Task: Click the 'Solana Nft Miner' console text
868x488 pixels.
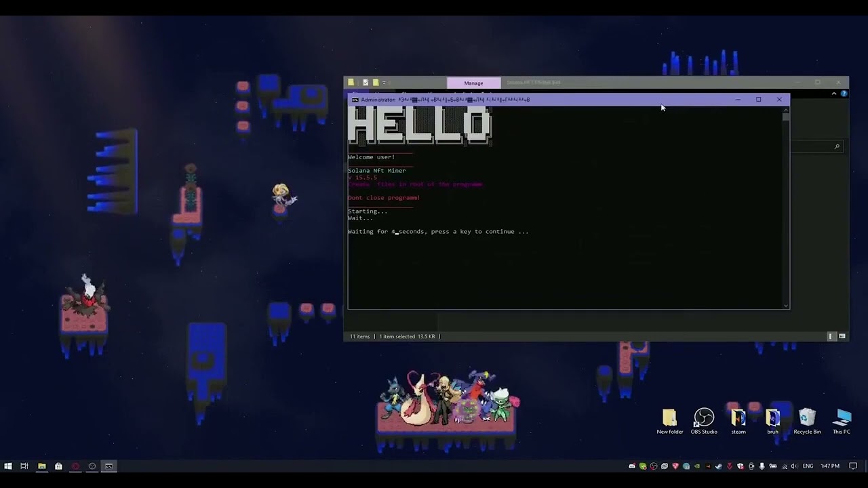Action: tap(377, 171)
